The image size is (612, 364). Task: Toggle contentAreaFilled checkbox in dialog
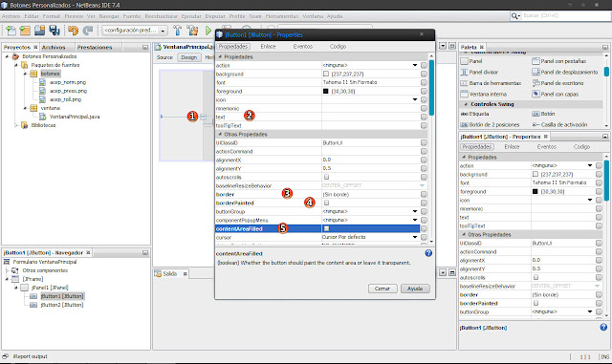326,228
